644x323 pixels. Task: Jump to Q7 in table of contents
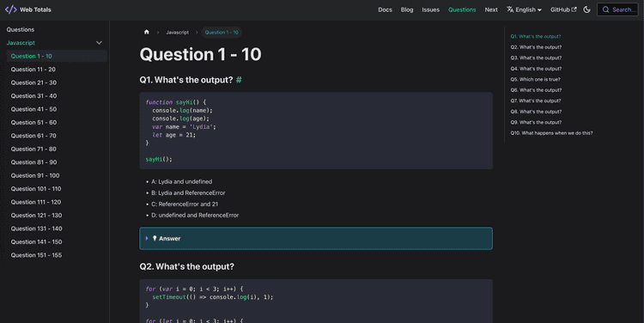536,101
